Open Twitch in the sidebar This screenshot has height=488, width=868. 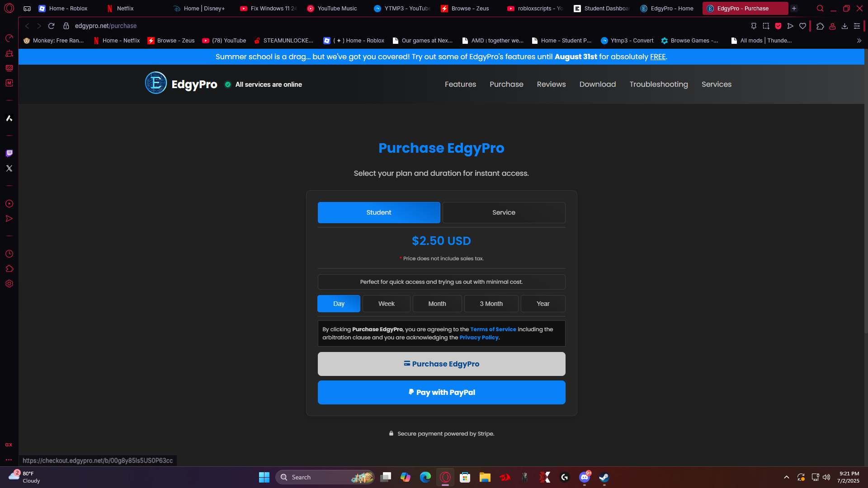click(x=9, y=153)
